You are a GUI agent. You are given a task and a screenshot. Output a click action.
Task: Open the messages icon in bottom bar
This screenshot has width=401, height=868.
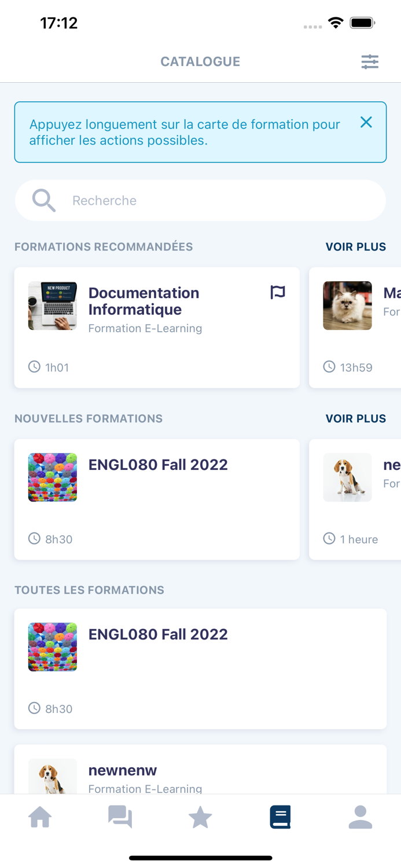coord(120,817)
